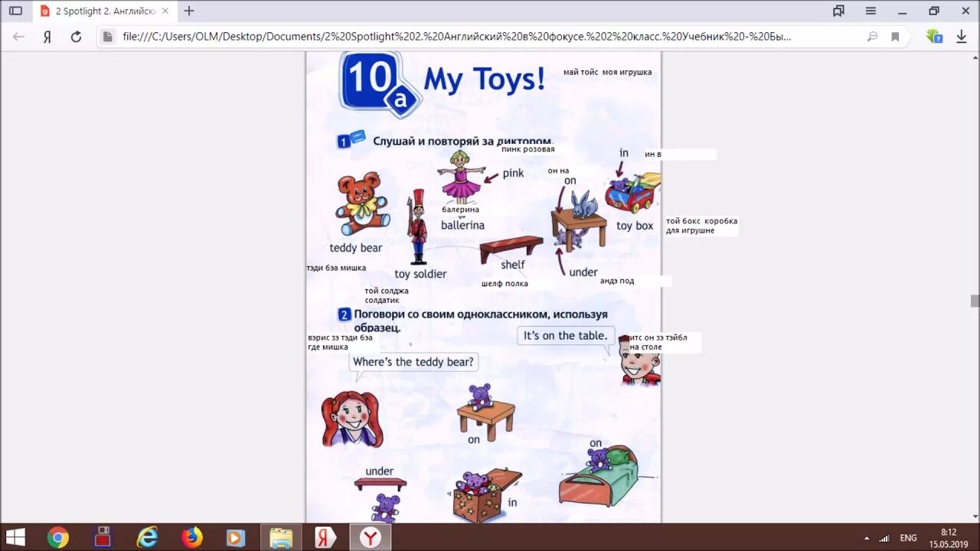This screenshot has width=980, height=551.
Task: Click the 'shelf' label
Action: point(513,265)
